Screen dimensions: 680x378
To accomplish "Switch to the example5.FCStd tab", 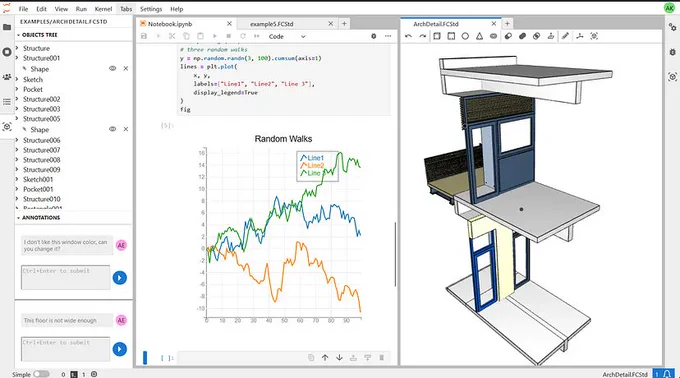I will pyautogui.click(x=271, y=24).
